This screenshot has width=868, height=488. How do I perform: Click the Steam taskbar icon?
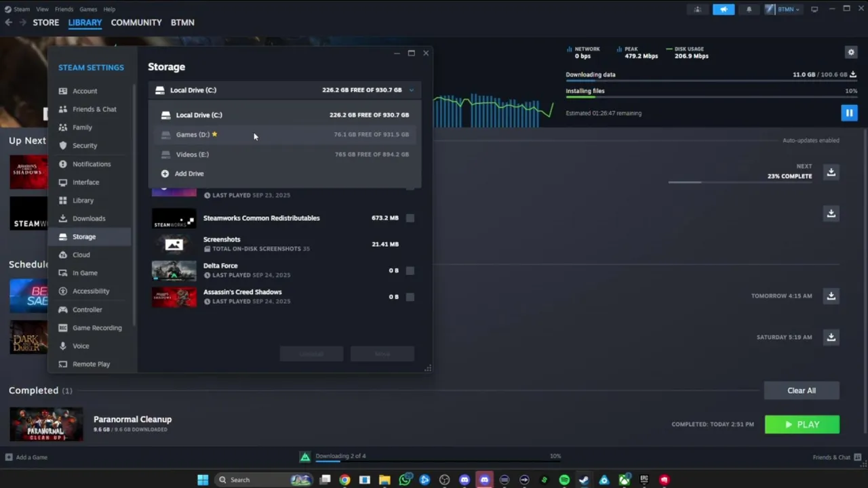tap(584, 480)
